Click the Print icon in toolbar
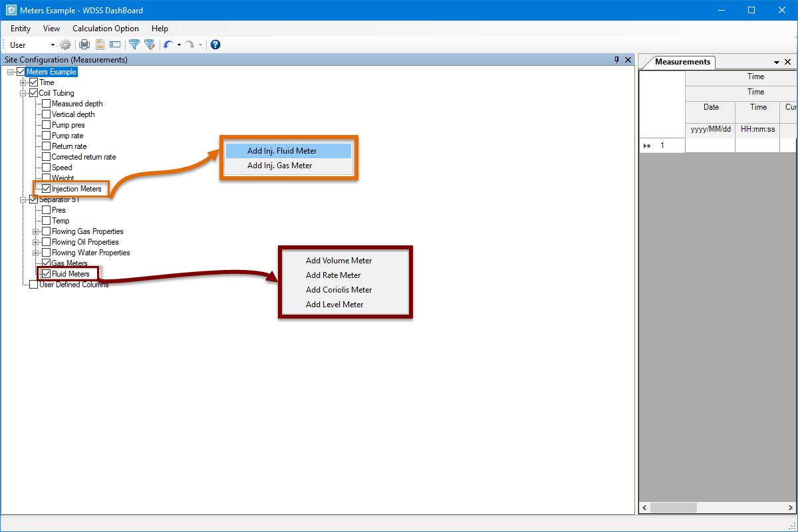This screenshot has height=532, width=798. [84, 45]
